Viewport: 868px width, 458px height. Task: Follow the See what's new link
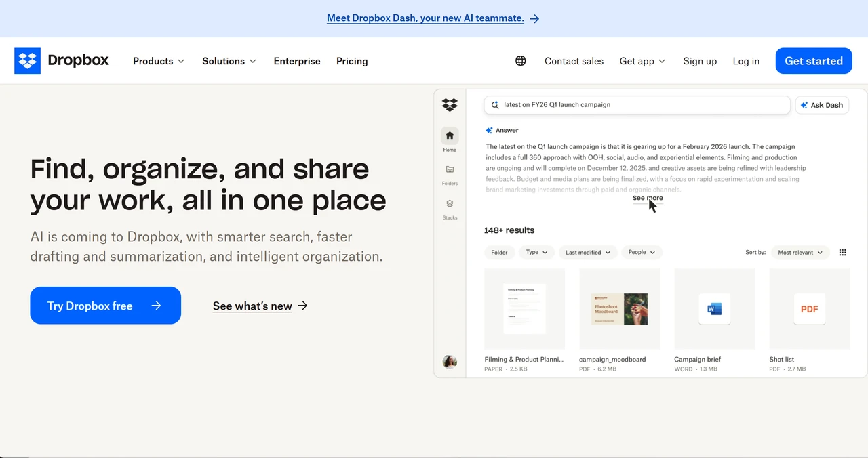pyautogui.click(x=252, y=306)
